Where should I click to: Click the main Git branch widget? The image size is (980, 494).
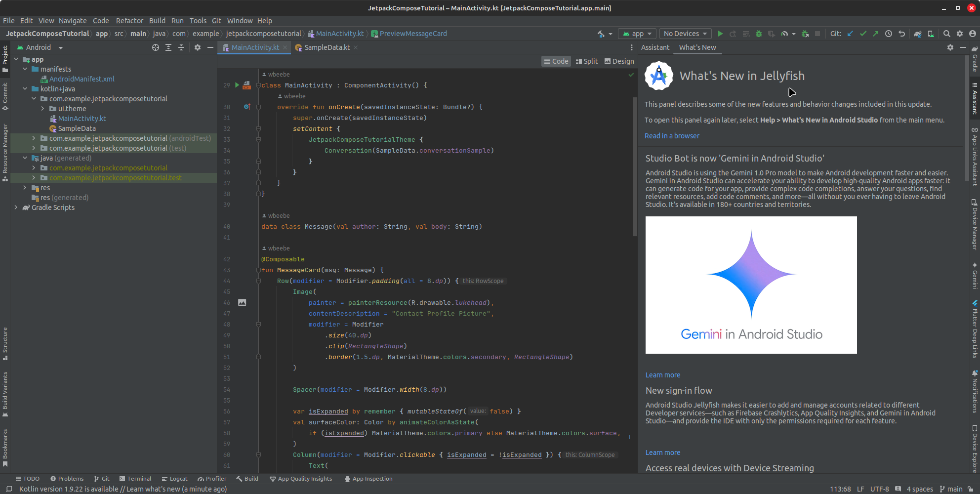pyautogui.click(x=951, y=489)
